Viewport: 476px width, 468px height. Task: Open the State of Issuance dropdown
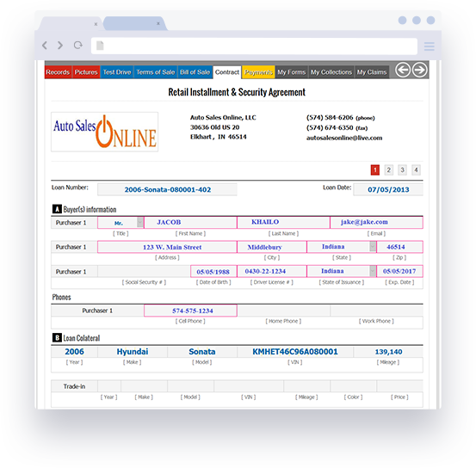coord(373,271)
